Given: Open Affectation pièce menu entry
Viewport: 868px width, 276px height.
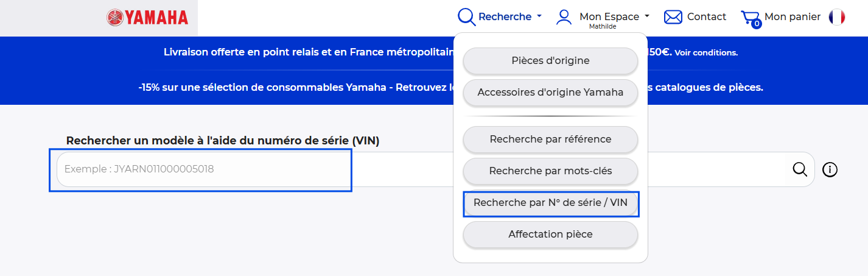Looking at the screenshot, I should tap(550, 235).
